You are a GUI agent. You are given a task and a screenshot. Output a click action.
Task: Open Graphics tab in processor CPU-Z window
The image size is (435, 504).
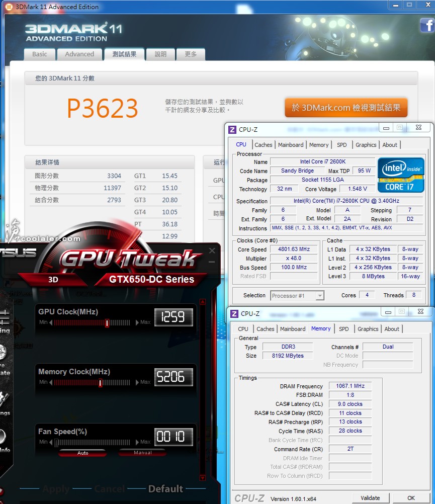tap(366, 145)
